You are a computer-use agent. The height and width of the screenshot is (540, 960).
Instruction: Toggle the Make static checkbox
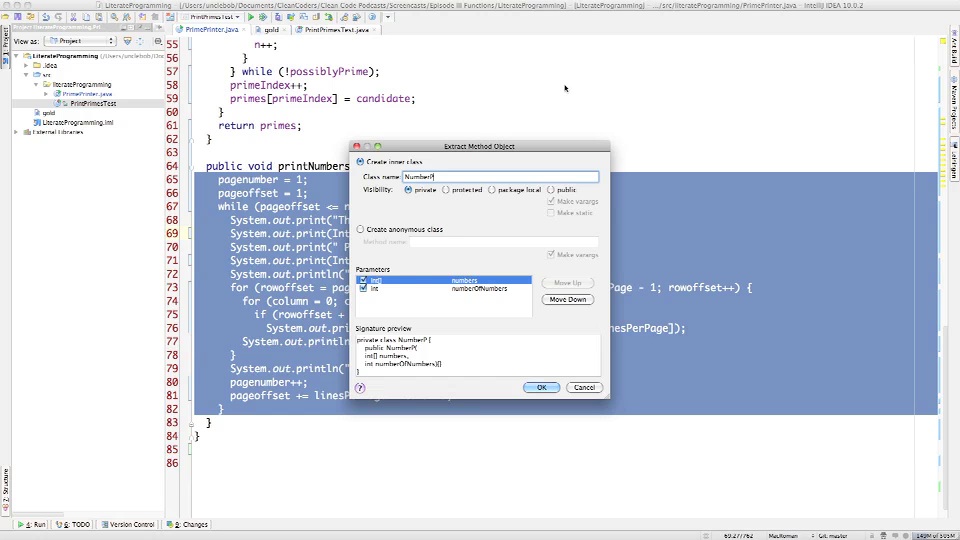pos(550,212)
